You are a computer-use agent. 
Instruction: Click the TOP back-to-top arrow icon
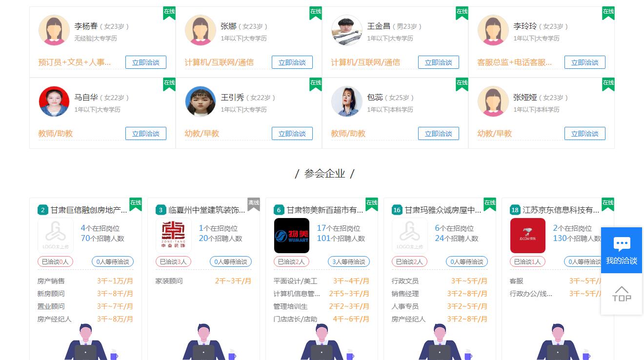coord(622,294)
